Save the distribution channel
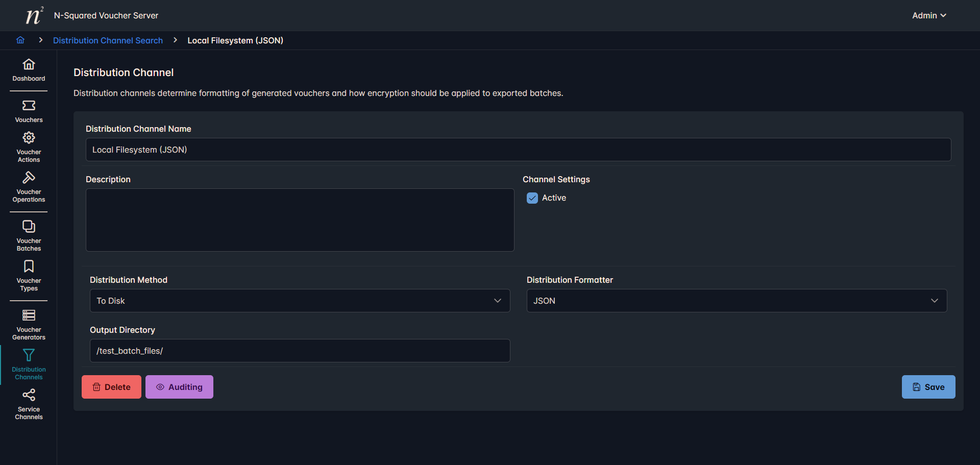Viewport: 980px width, 465px height. click(928, 387)
